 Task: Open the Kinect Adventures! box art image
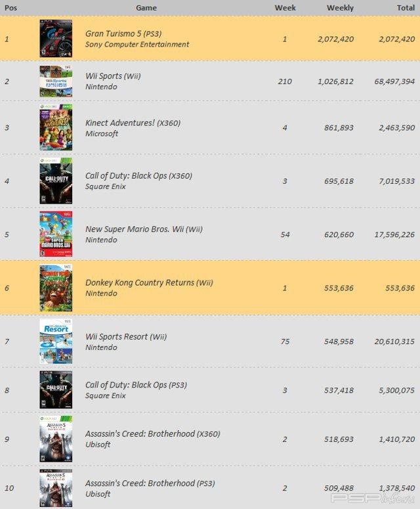click(56, 127)
